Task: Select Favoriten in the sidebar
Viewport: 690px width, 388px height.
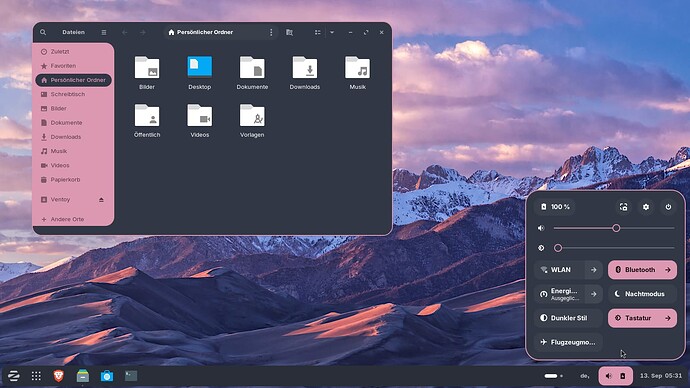Action: (73, 66)
